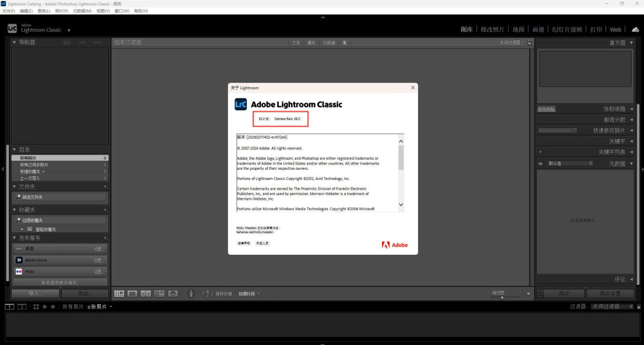644x345 pixels.
Task: Open the People face view icon
Action: click(173, 293)
